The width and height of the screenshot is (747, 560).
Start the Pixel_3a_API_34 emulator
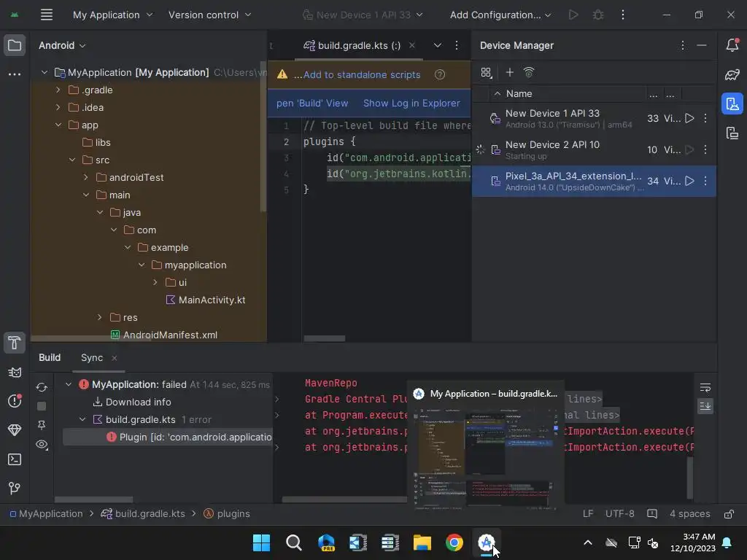click(689, 181)
